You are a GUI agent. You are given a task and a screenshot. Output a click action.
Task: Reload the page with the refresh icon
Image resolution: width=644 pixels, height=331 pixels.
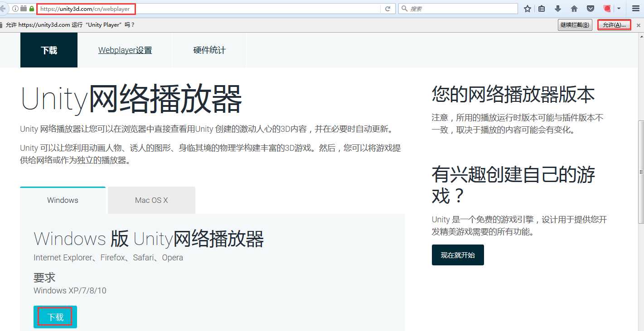(388, 9)
